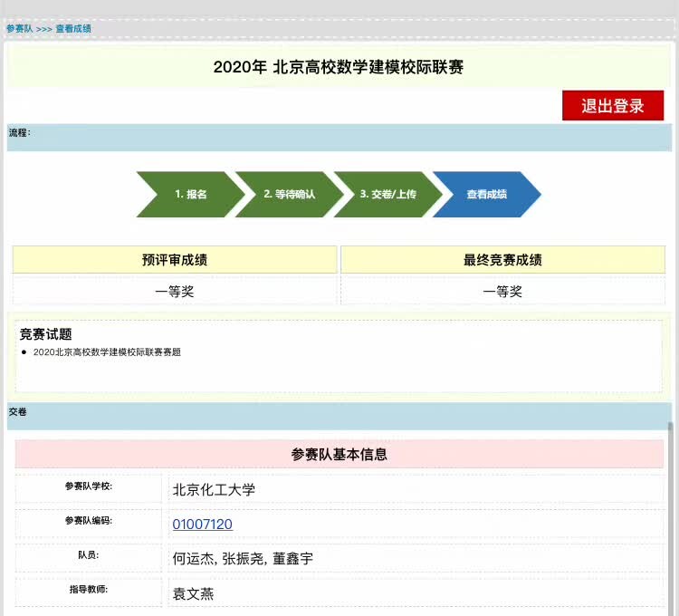The height and width of the screenshot is (616, 679).
Task: Click the 参赛队编码 label
Action: point(89,520)
